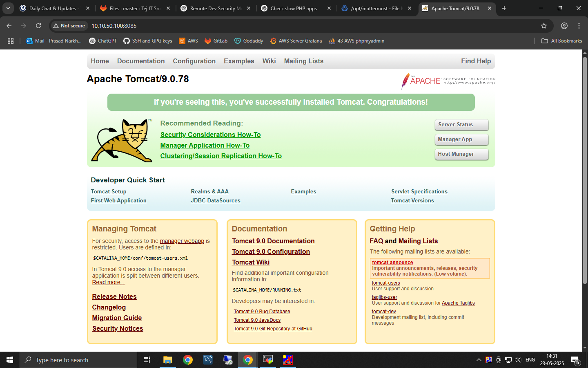The image size is (588, 368).
Task: Switch to Daily Chat & Updates tab
Action: (54, 8)
